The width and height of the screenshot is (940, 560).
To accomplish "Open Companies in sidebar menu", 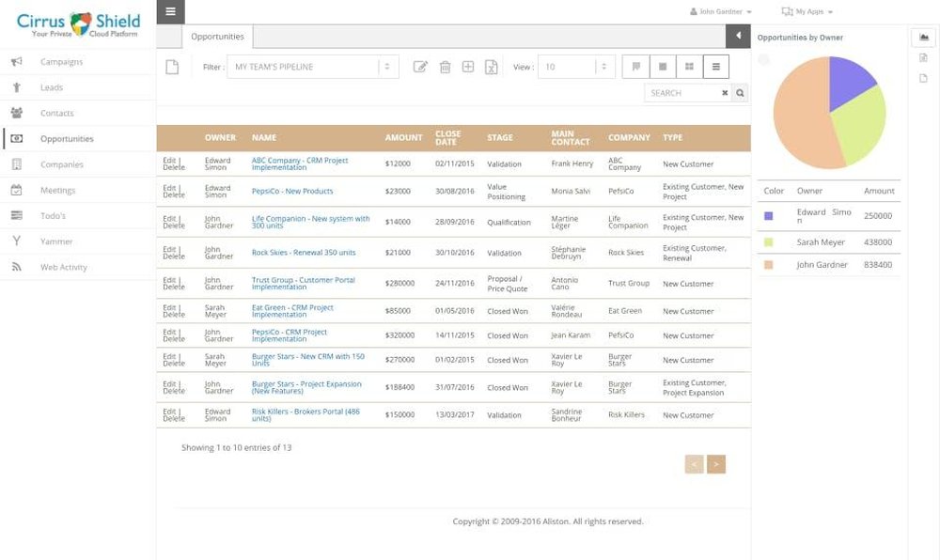I will pyautogui.click(x=62, y=164).
